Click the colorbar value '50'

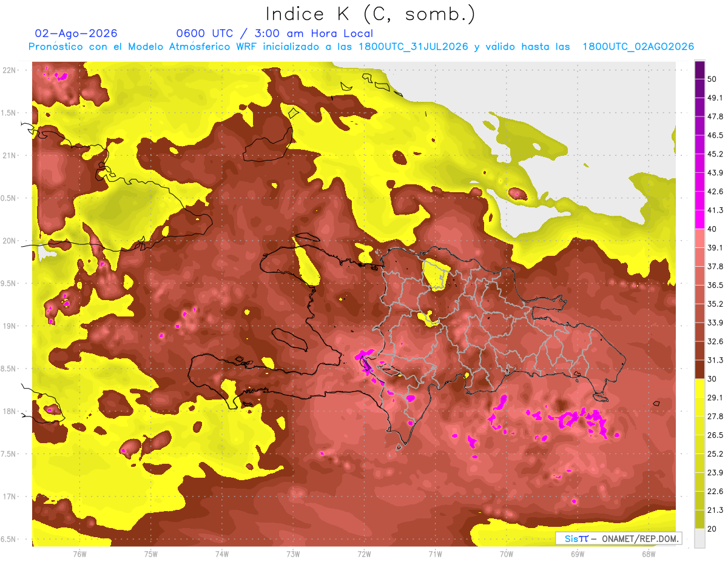click(712, 79)
